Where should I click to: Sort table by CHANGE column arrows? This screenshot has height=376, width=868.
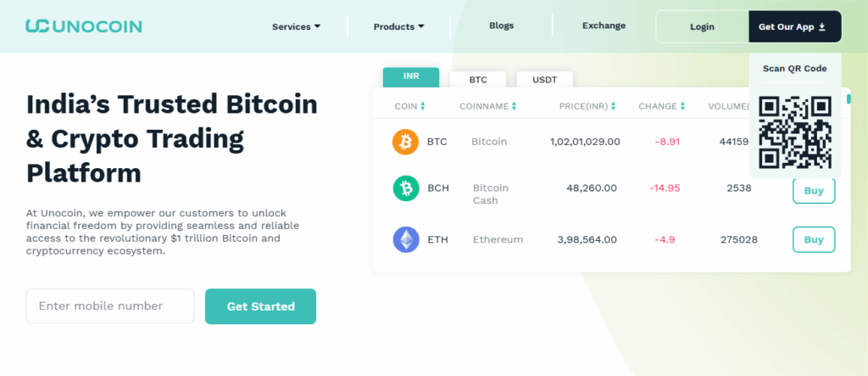682,107
